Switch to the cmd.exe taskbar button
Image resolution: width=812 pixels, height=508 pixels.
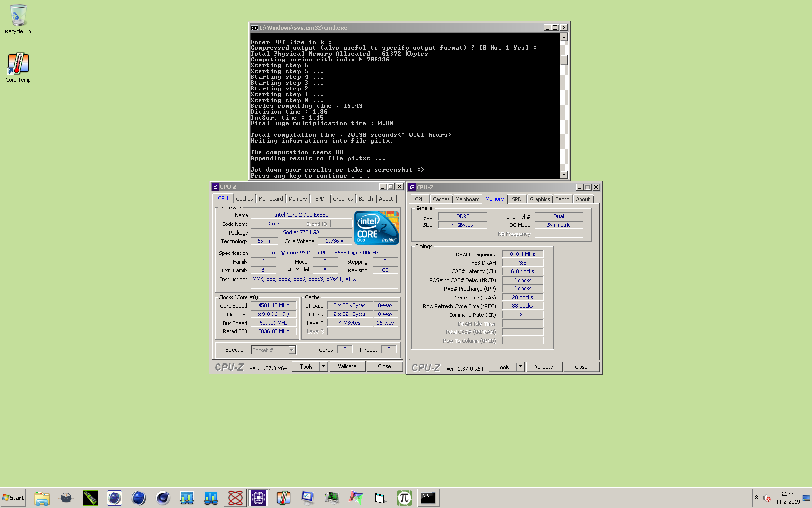[x=429, y=498]
